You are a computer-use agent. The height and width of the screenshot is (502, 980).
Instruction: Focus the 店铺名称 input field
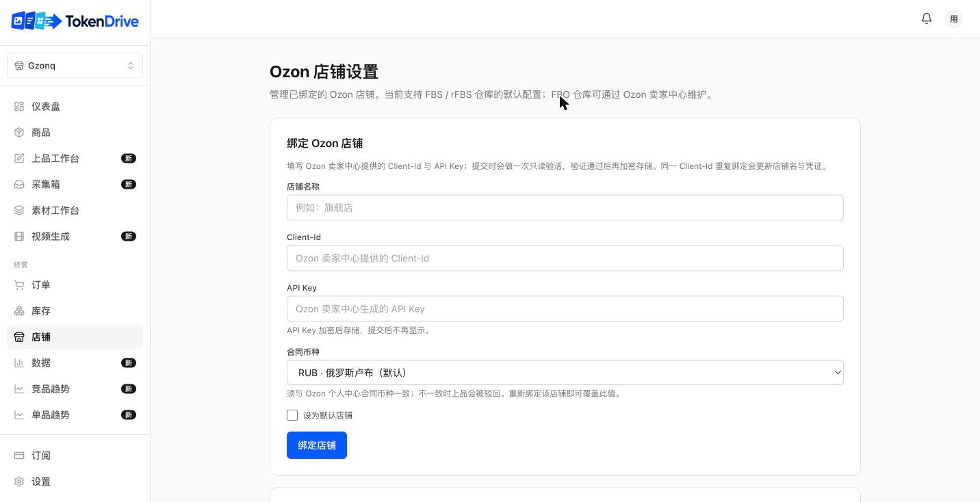565,207
